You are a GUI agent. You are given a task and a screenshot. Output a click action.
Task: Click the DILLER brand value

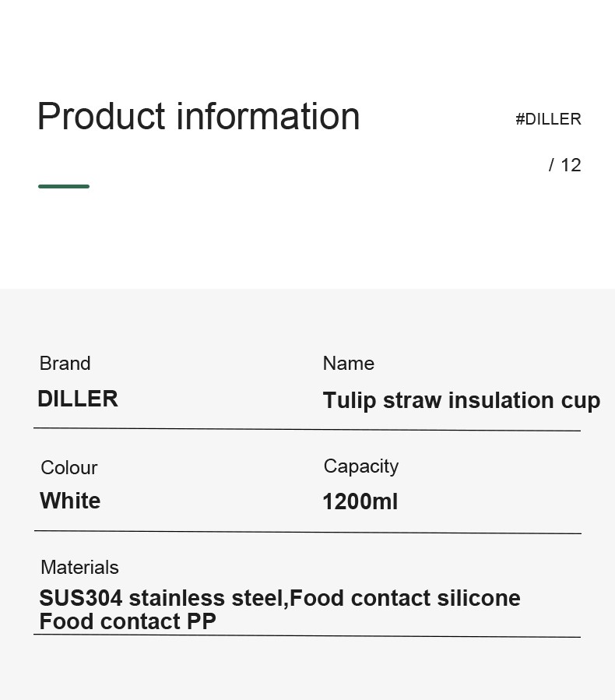pyautogui.click(x=78, y=399)
